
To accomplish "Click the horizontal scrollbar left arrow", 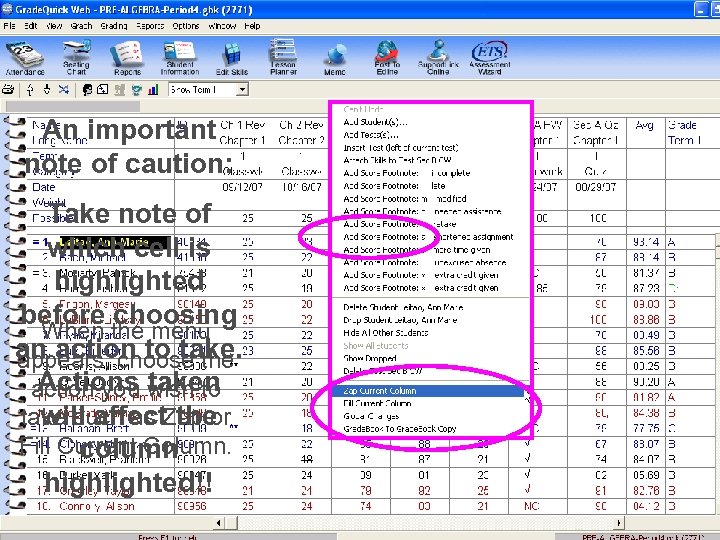I will coord(219,523).
